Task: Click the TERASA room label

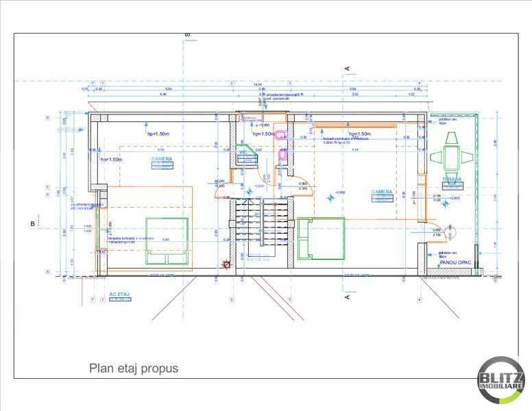Action: (x=451, y=179)
